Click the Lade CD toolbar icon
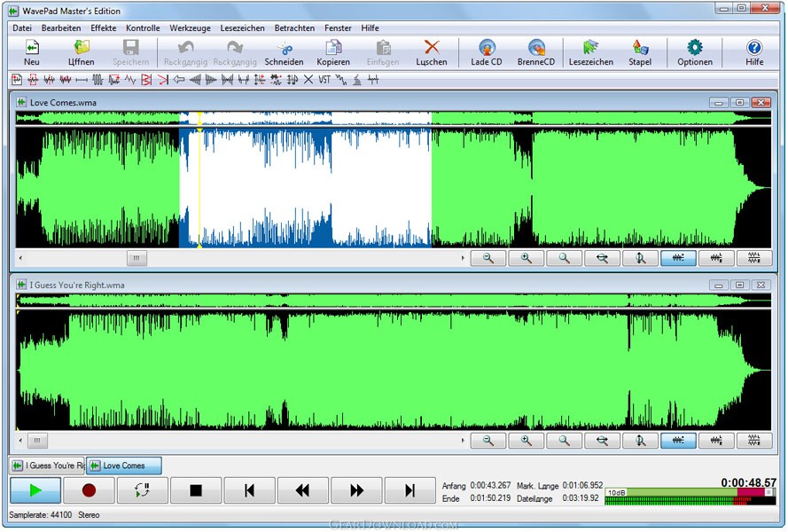This screenshot has height=532, width=788. 486,52
